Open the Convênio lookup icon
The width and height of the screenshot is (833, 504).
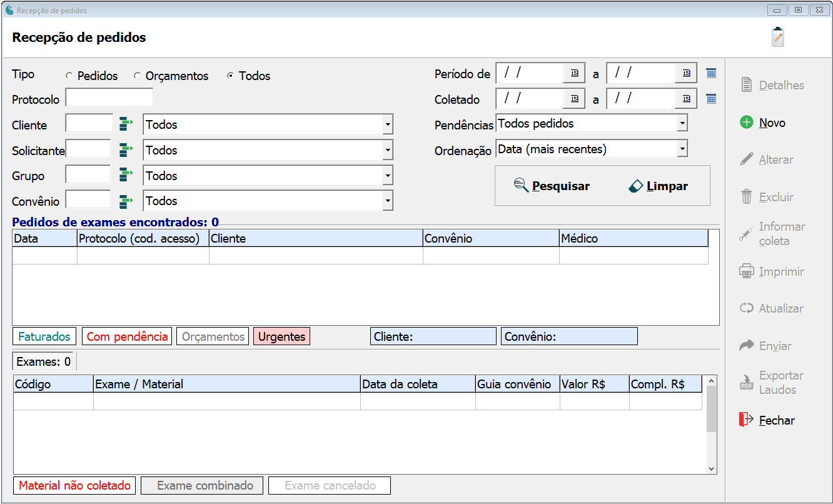click(126, 201)
